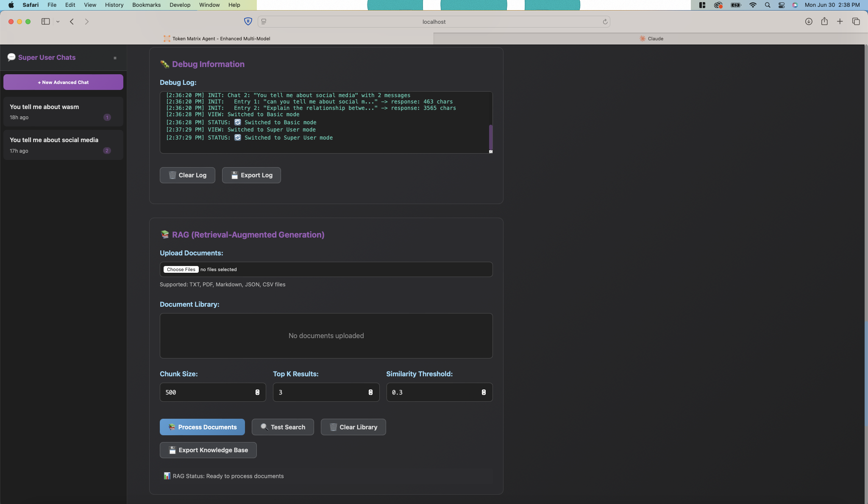Adjust the Top K Results stepper
Image resolution: width=868 pixels, height=504 pixels.
click(370, 392)
